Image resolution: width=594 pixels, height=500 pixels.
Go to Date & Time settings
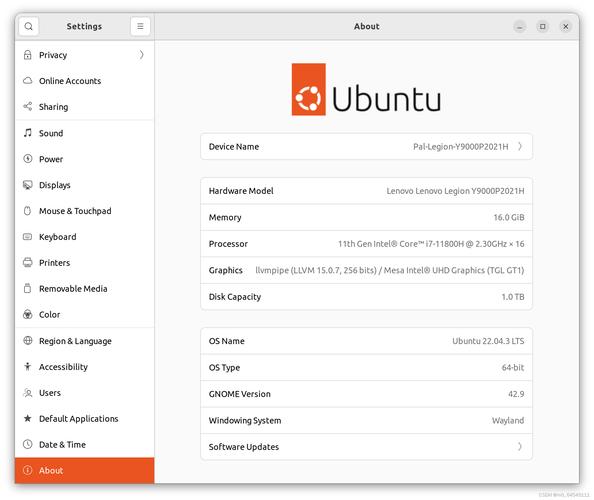84,444
